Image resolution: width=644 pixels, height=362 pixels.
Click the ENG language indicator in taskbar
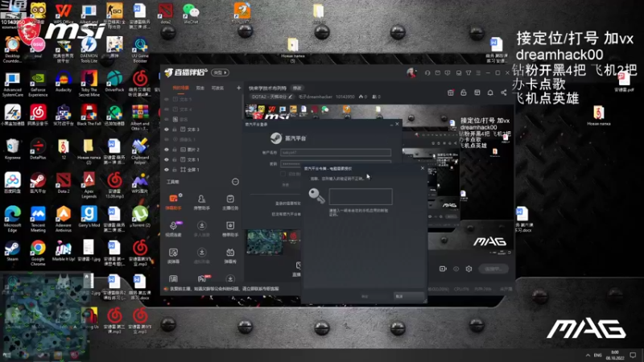click(598, 356)
